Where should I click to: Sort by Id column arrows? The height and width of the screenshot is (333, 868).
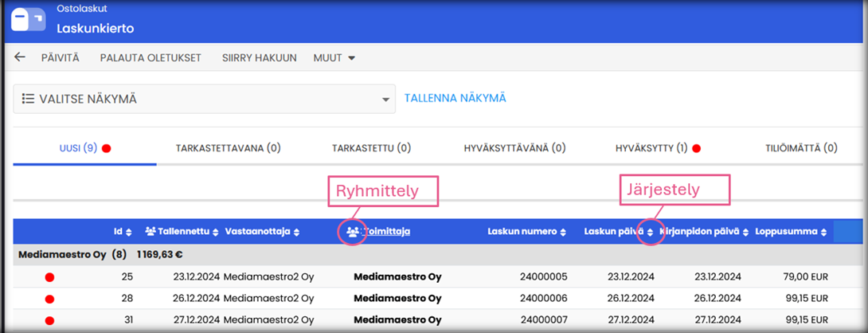pyautogui.click(x=129, y=232)
